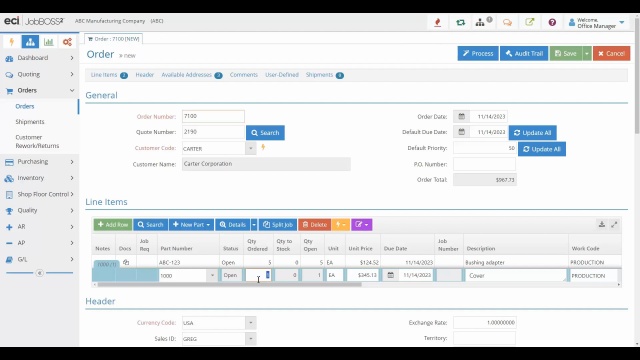Click the P.O. Number input field
Viewport: 640px width, 360px height.
pos(484,164)
